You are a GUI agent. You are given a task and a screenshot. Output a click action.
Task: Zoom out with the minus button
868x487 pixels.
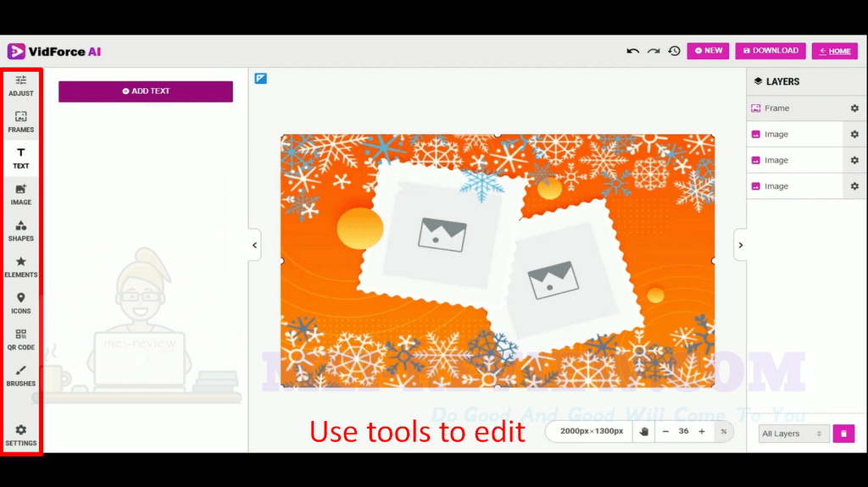(x=665, y=432)
